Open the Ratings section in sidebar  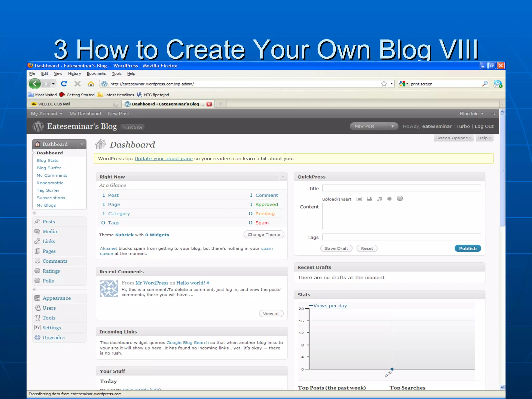(x=59, y=271)
